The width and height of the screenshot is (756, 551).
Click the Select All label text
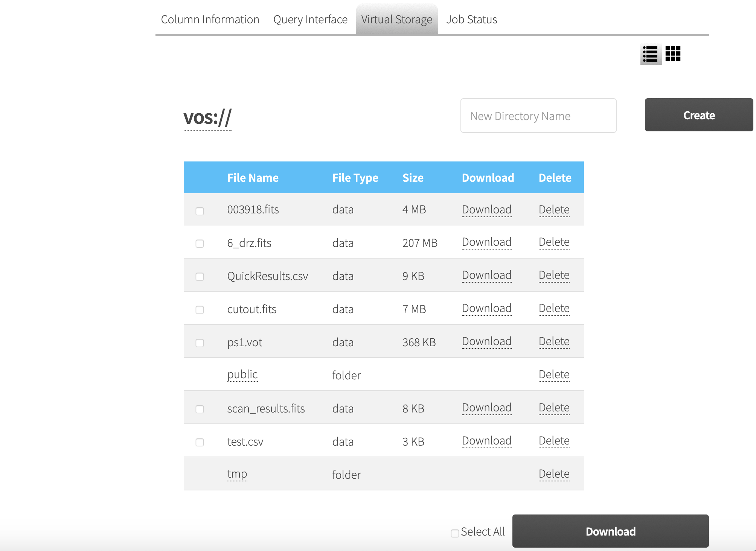click(x=483, y=531)
